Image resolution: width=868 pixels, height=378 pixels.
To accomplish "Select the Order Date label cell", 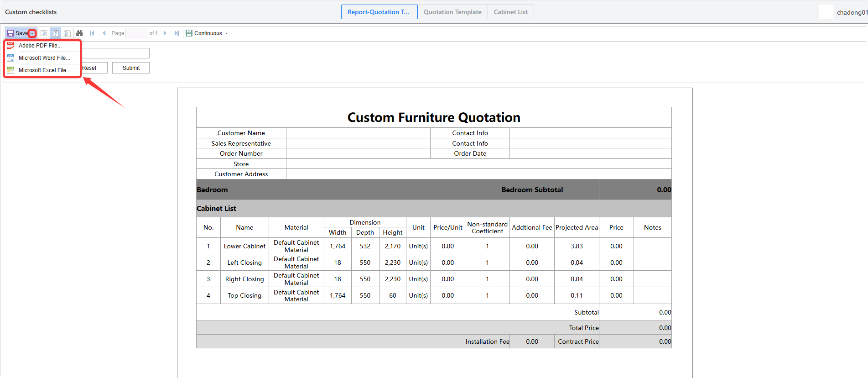I will click(x=470, y=153).
